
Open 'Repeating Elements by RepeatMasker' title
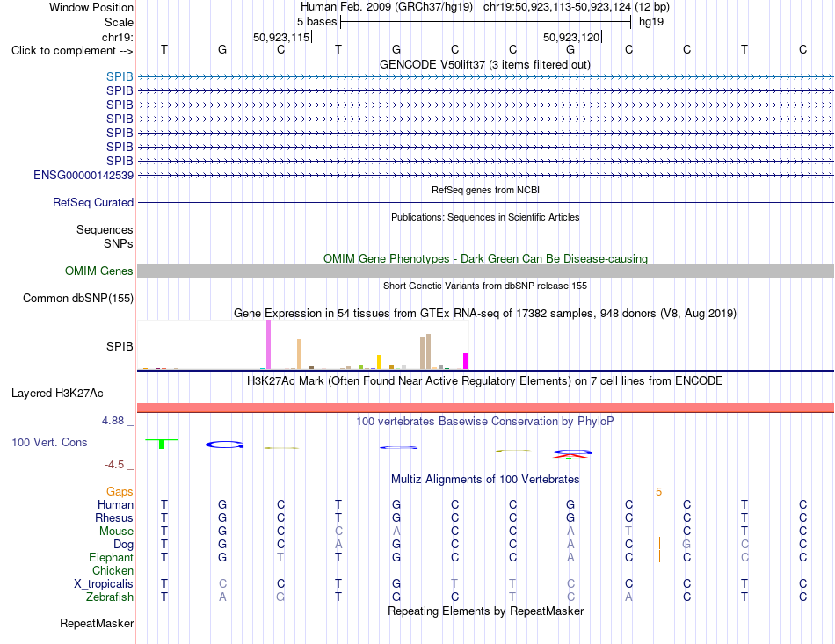[485, 611]
